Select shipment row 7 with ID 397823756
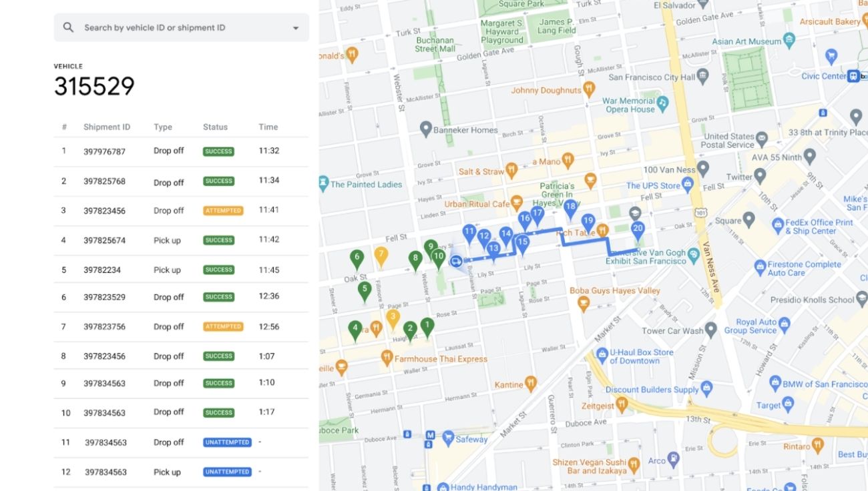Screen dimensions: 868x491 click(x=104, y=327)
